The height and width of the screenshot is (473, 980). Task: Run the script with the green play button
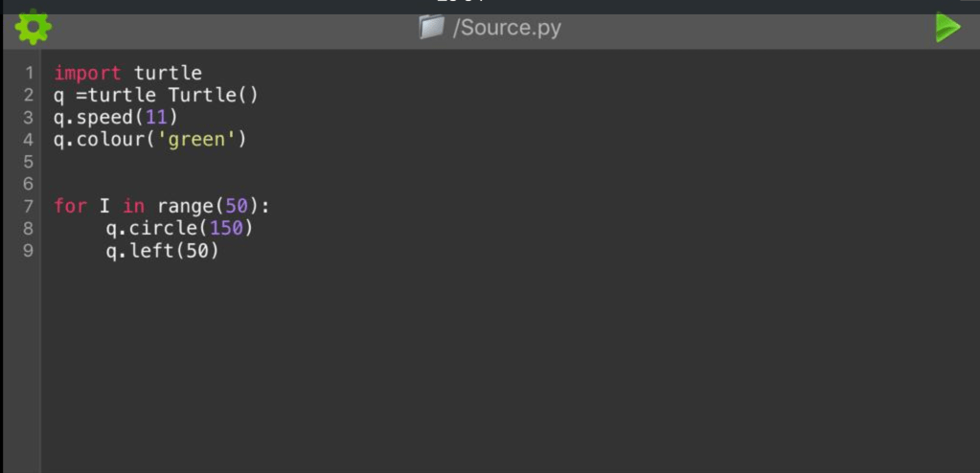click(946, 28)
